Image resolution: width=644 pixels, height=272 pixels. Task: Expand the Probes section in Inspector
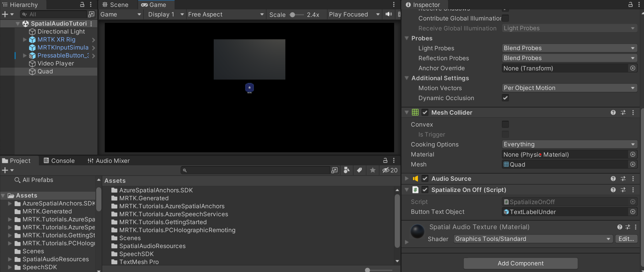[407, 38]
